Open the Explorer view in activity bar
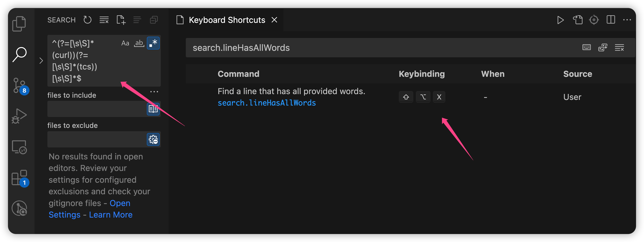644x242 pixels. point(19,24)
